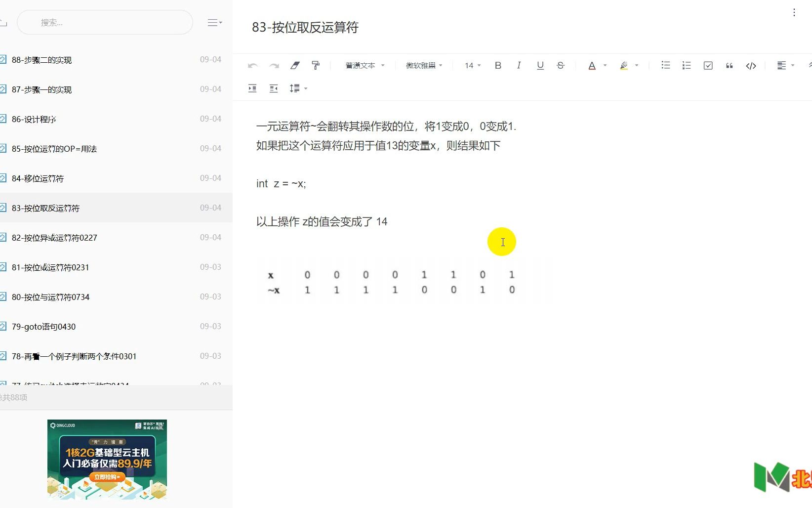
Task: Insert a numbered list
Action: [686, 65]
